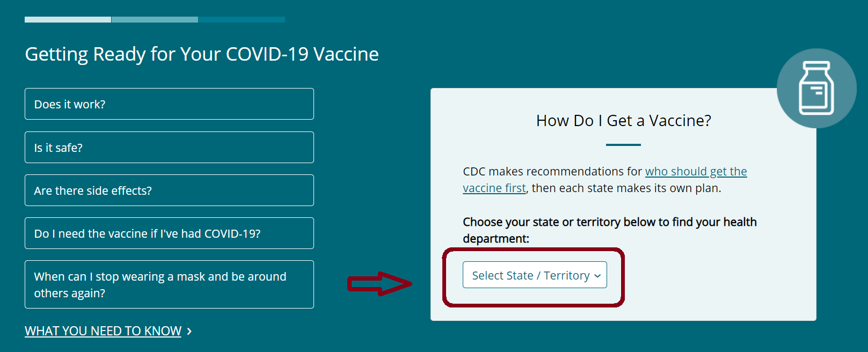Click the red arrow pointing at the dropdown
This screenshot has height=352, width=868.
pos(380,283)
